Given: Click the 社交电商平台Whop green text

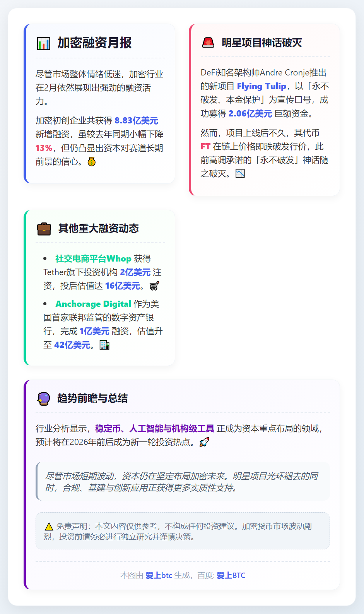Looking at the screenshot, I should [x=93, y=259].
